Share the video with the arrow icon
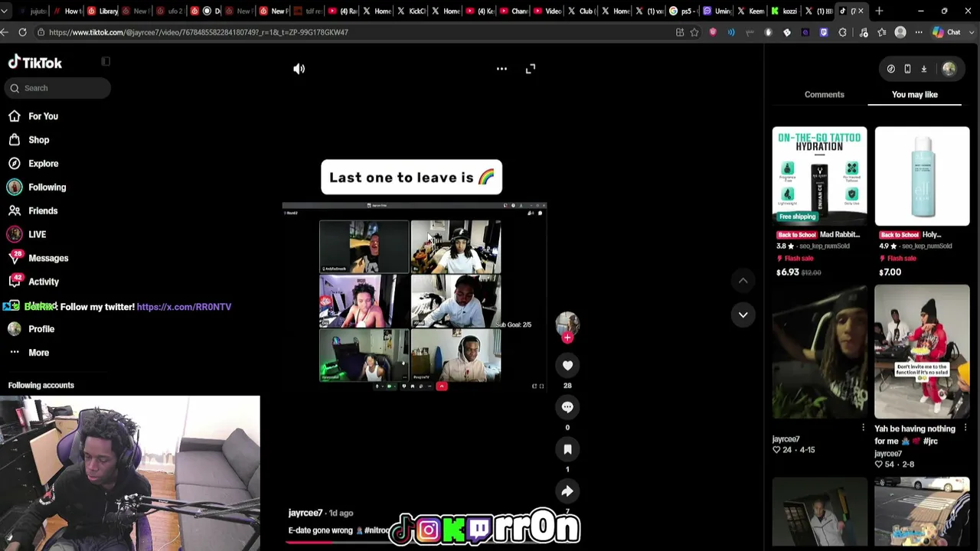Screen dimensions: 980x551 point(567,491)
